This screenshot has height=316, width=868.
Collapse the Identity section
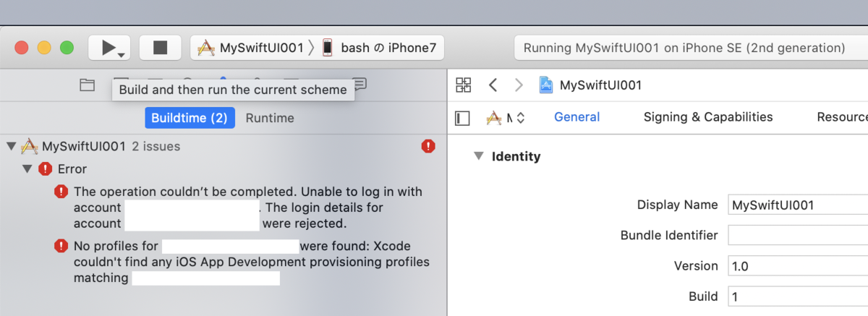(x=478, y=156)
